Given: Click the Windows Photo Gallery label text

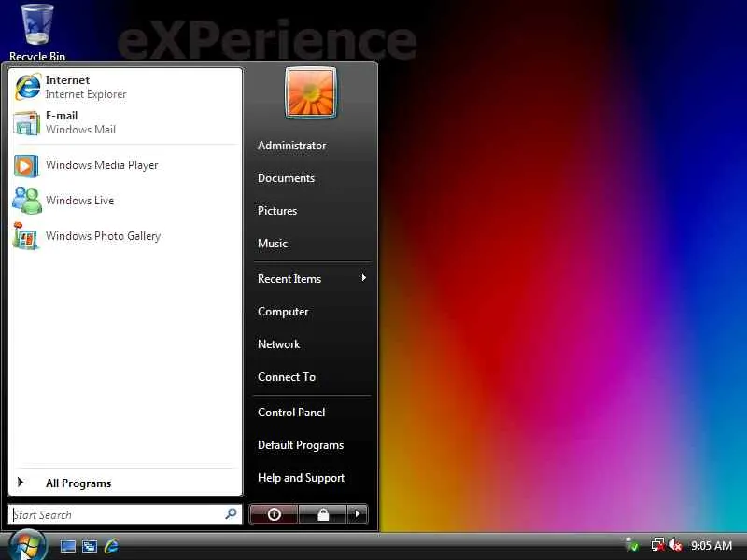Looking at the screenshot, I should pyautogui.click(x=104, y=236).
